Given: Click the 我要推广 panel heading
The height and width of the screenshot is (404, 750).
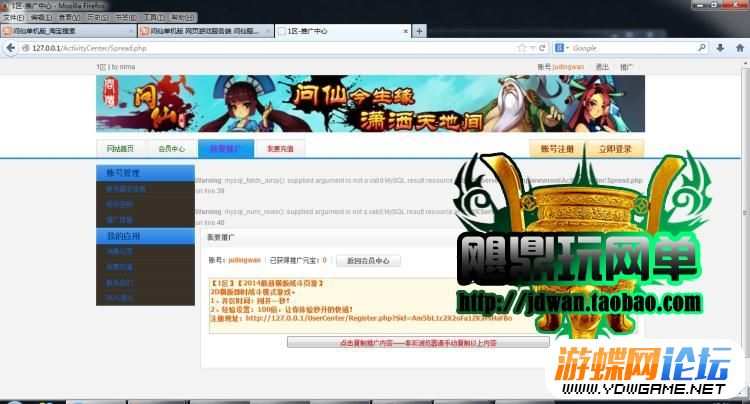Looking at the screenshot, I should (221, 237).
